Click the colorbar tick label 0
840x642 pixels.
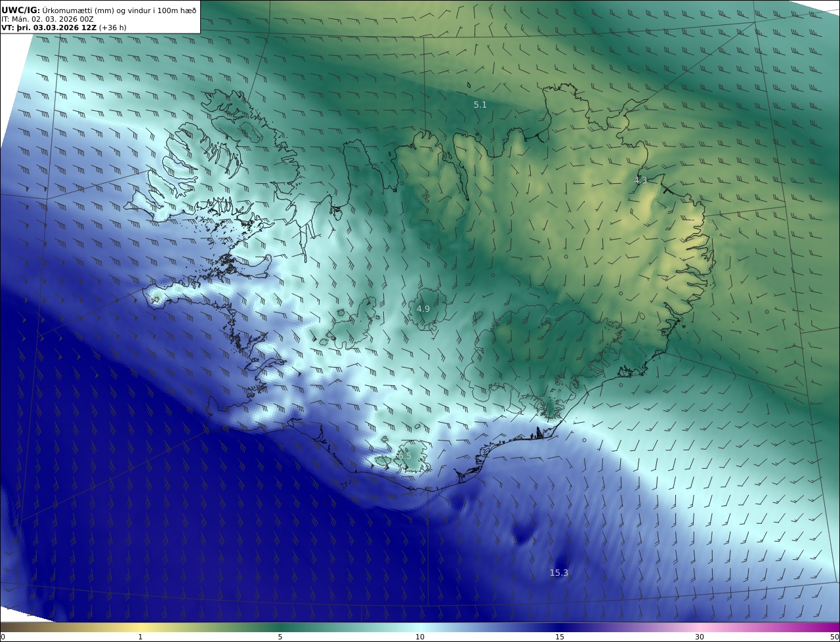point(3,637)
